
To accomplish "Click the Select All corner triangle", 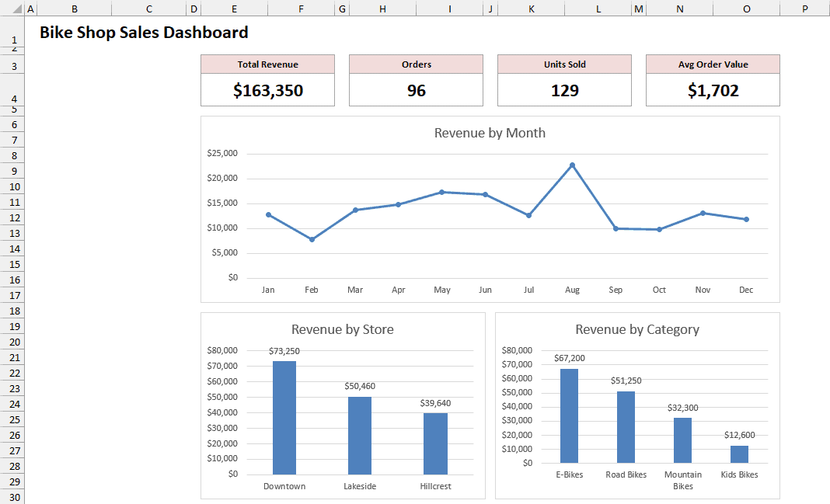I will (17, 9).
